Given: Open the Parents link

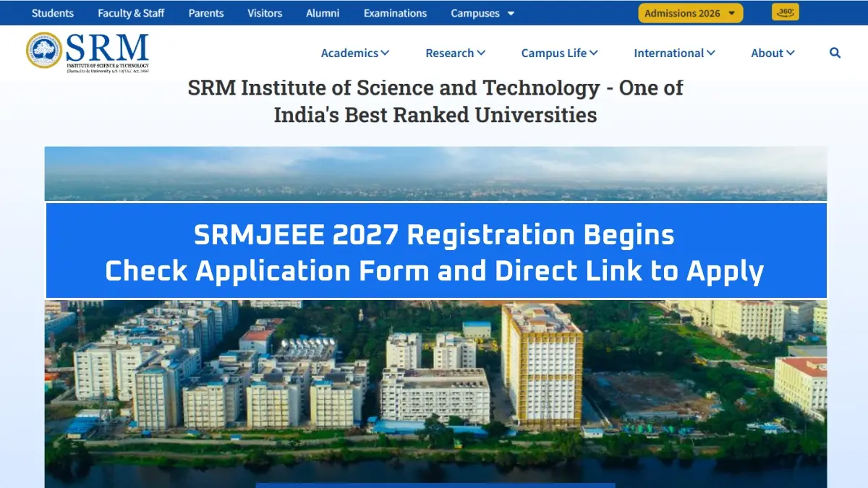Looking at the screenshot, I should [206, 13].
